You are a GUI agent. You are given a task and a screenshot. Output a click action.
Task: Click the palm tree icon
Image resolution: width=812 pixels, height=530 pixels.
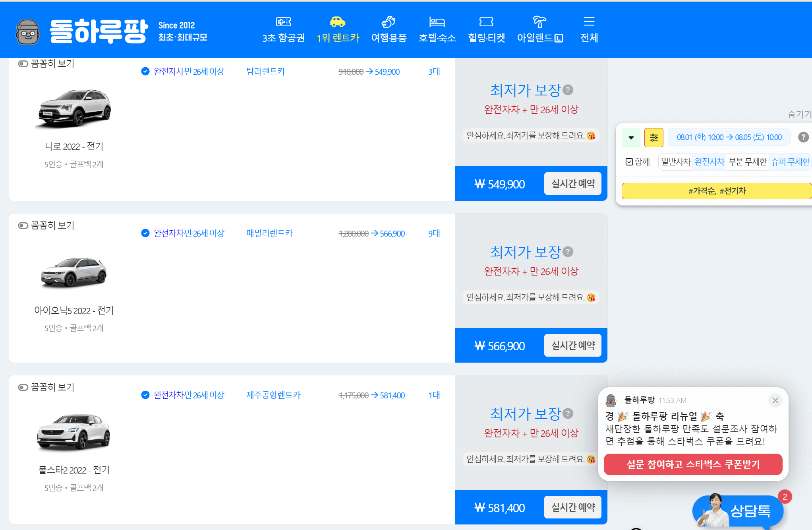point(539,21)
